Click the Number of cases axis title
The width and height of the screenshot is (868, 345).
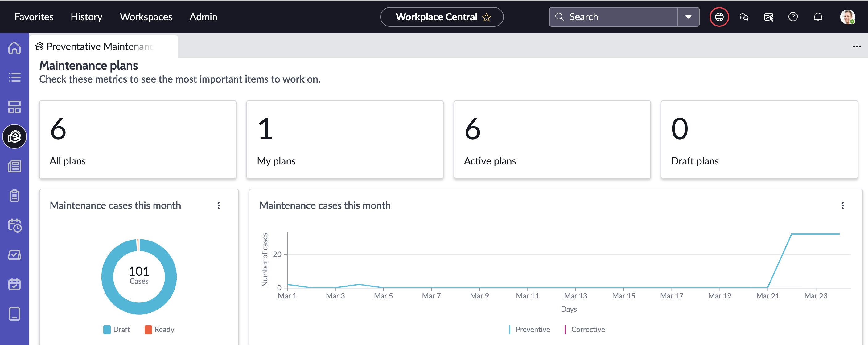[x=265, y=259]
